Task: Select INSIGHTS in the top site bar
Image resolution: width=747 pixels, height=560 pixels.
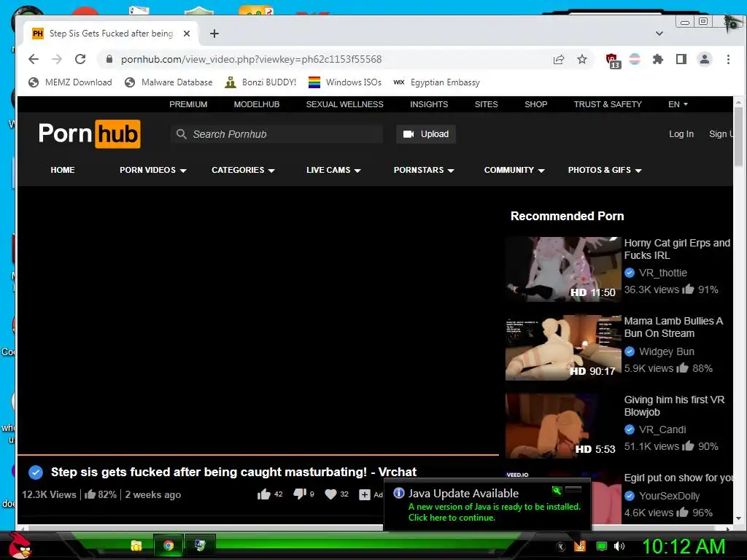Action: click(x=429, y=104)
